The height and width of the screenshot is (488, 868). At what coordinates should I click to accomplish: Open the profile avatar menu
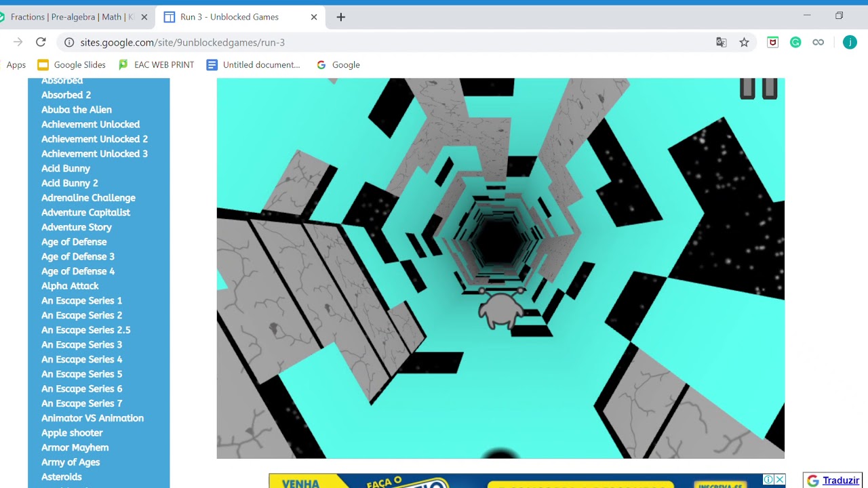[x=850, y=42]
